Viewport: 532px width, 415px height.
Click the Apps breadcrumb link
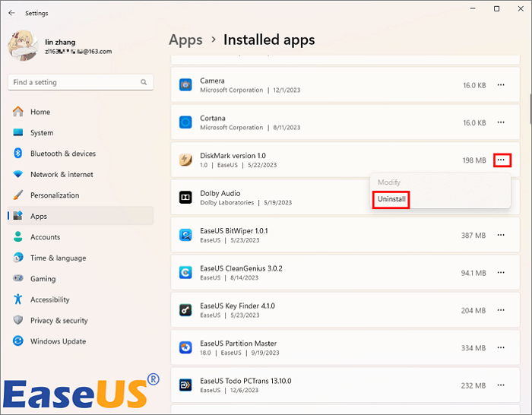pos(185,40)
